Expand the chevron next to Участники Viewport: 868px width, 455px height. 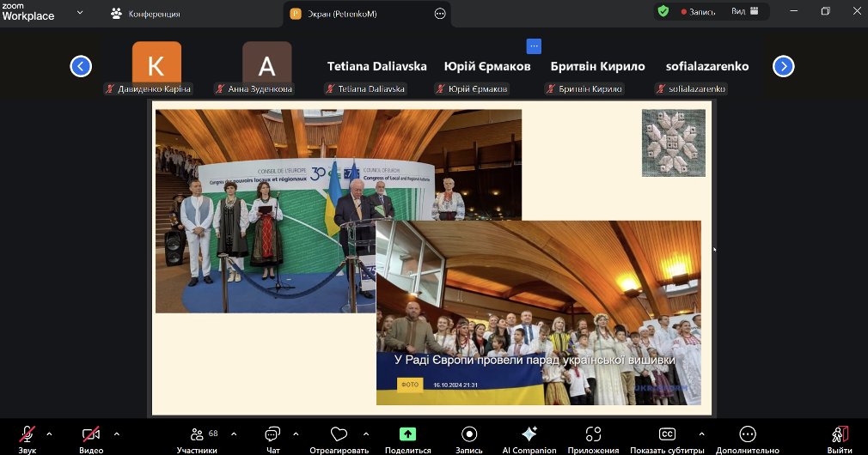[x=234, y=434]
